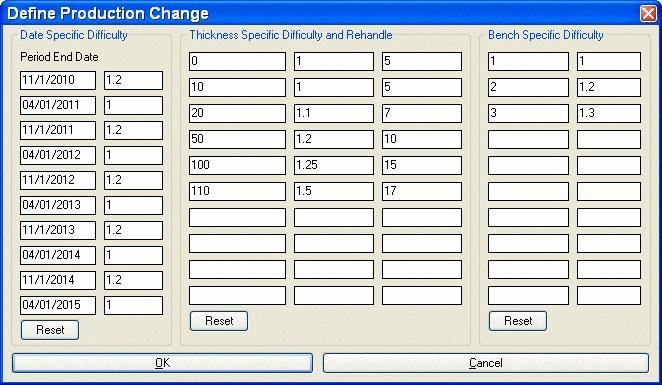Select the 04/01/2014 date field

tap(58, 255)
